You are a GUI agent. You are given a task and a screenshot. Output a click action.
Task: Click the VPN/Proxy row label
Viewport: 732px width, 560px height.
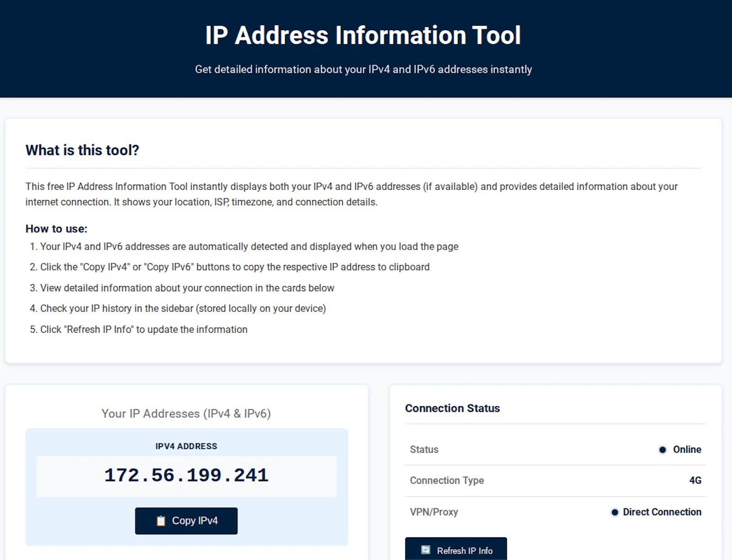click(x=434, y=512)
